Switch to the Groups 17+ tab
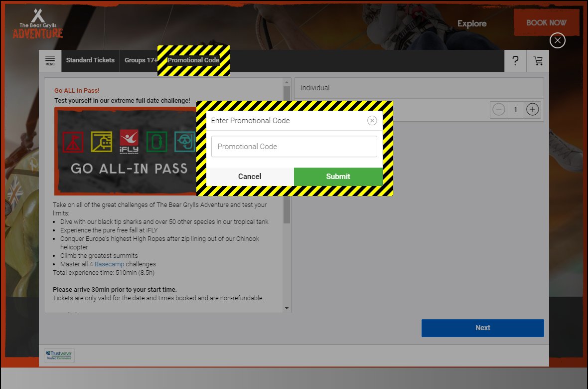Viewport: 588px width, 389px height. click(x=141, y=60)
